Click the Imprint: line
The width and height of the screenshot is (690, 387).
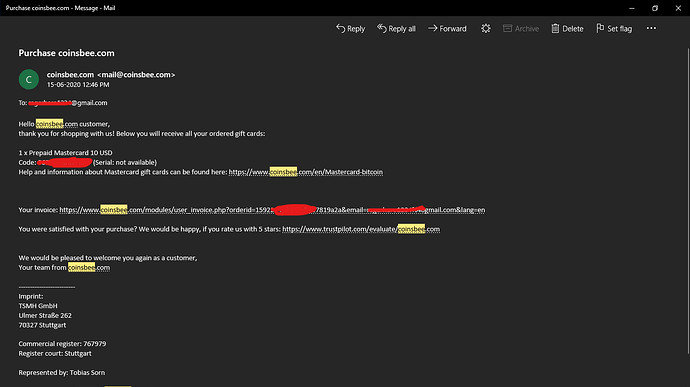tap(31, 296)
